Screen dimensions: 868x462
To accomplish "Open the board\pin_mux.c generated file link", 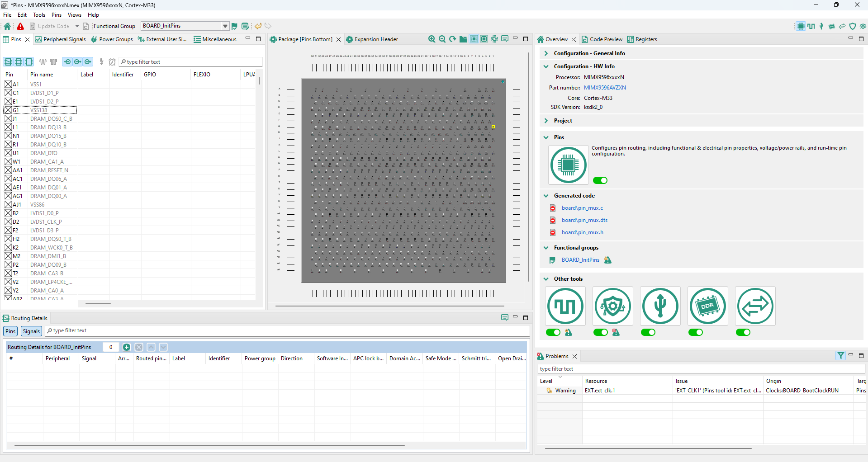I will tap(582, 208).
